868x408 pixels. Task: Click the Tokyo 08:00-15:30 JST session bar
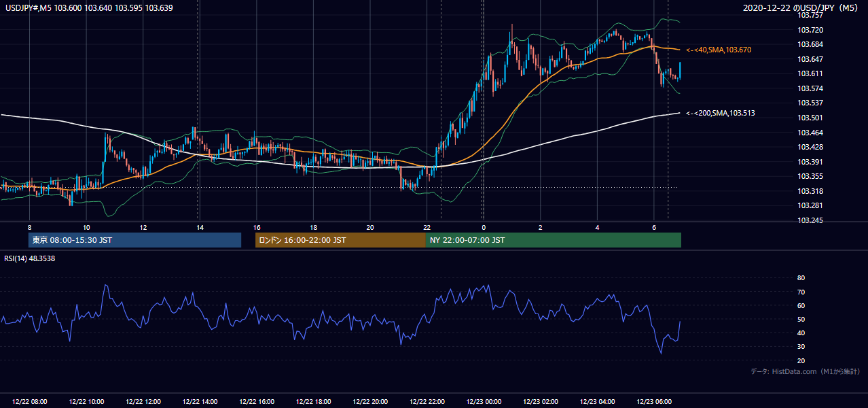[134, 240]
